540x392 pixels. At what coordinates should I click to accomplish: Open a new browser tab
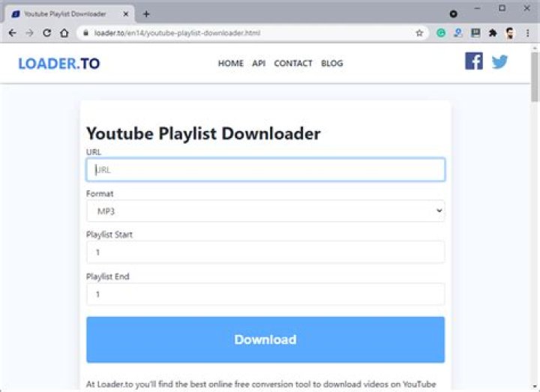(146, 14)
